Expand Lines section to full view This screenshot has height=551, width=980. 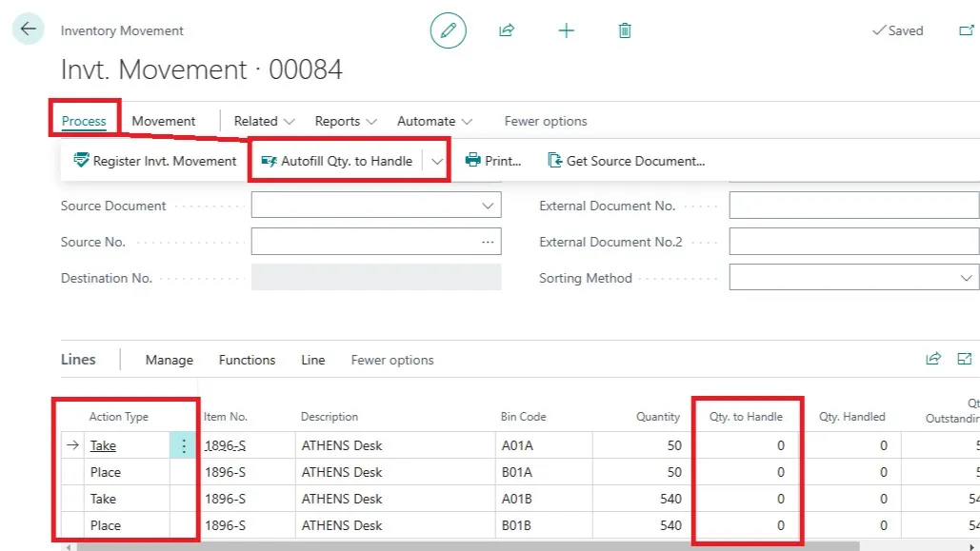(965, 359)
